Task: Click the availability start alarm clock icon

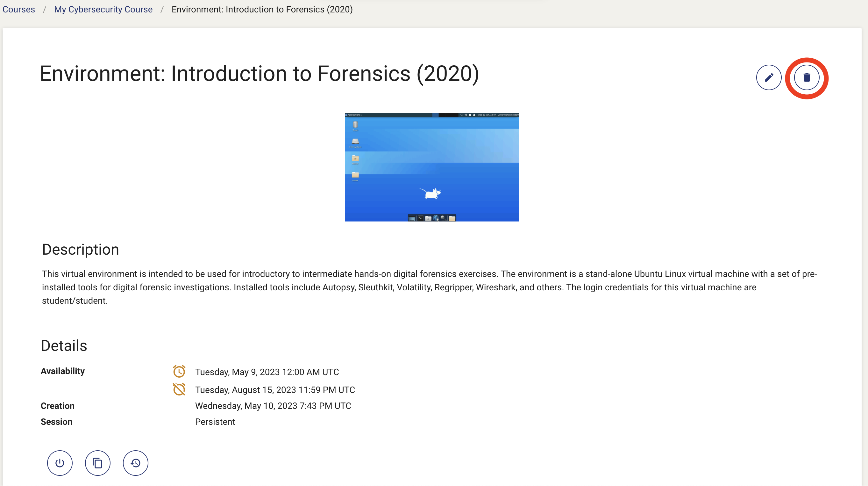Action: [x=179, y=371]
